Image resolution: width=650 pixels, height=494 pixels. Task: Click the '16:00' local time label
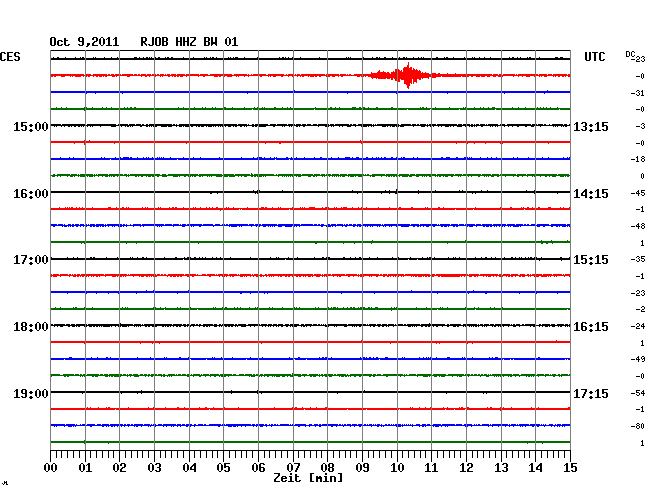point(31,194)
